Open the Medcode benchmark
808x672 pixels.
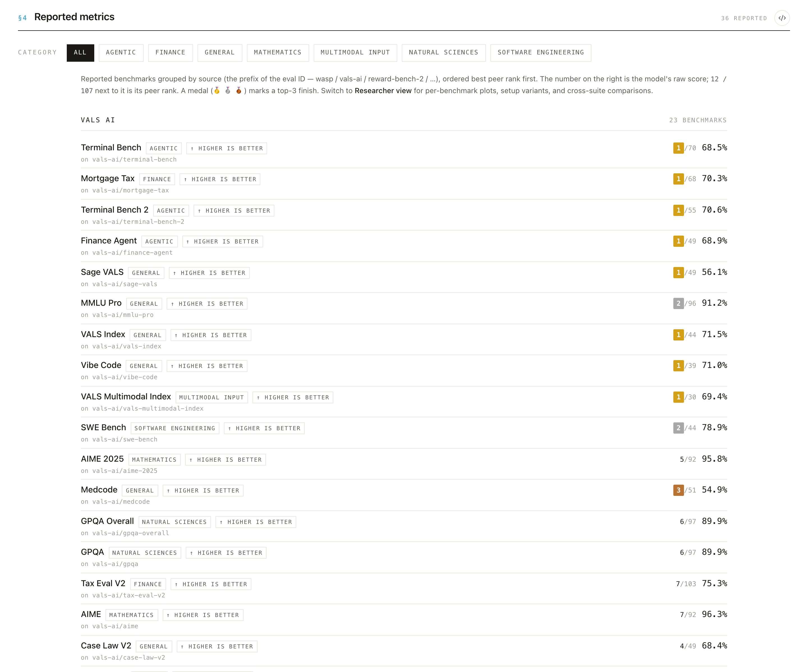404,495
